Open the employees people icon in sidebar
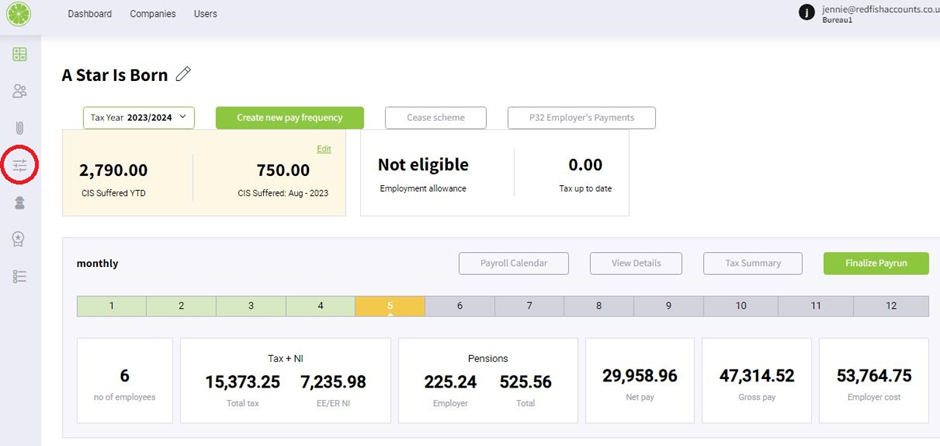 (x=19, y=91)
